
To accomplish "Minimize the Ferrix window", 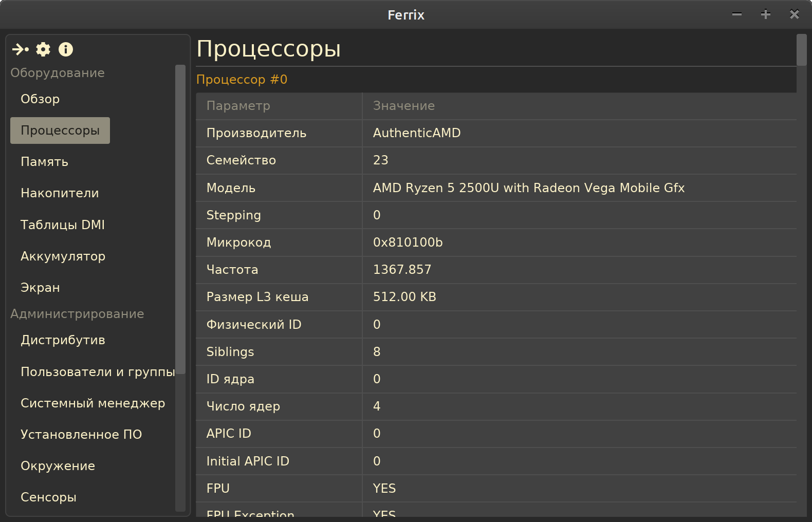I will (x=737, y=14).
